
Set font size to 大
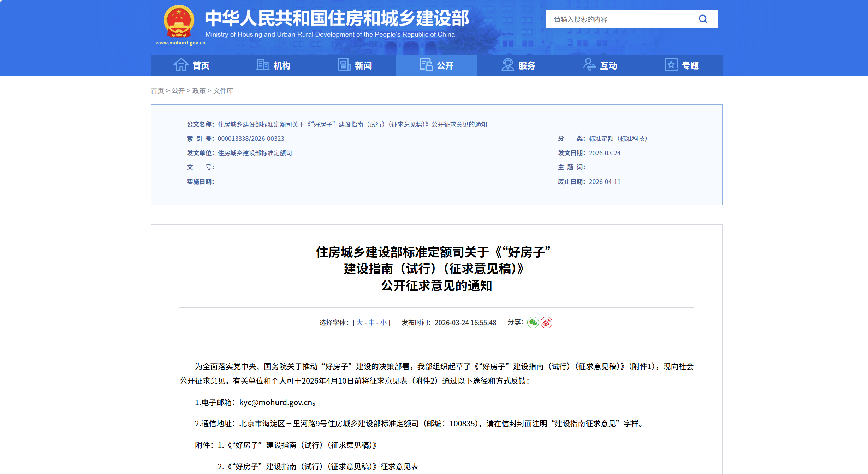(x=359, y=323)
